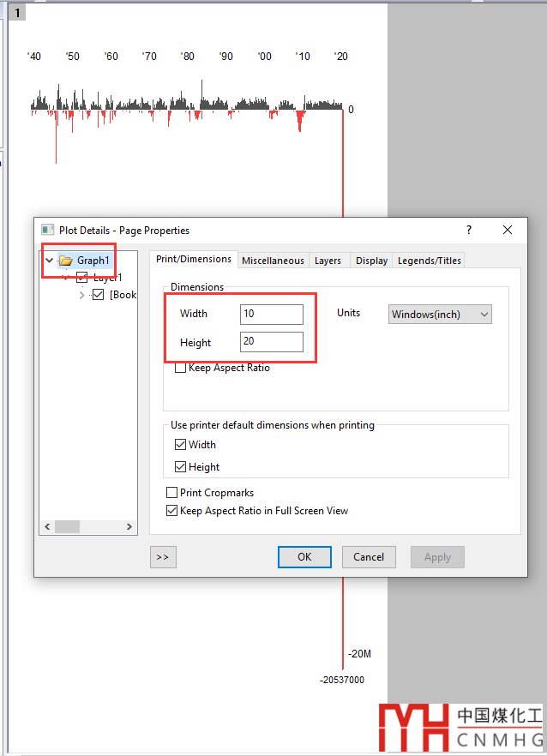
Task: Toggle Keep Aspect Ratio in Full Screen View
Action: [171, 511]
